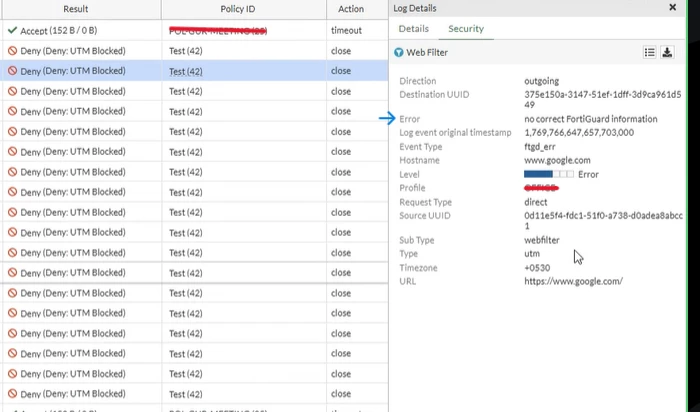Click the Destination UUID field label
The image size is (700, 412).
coord(434,95)
